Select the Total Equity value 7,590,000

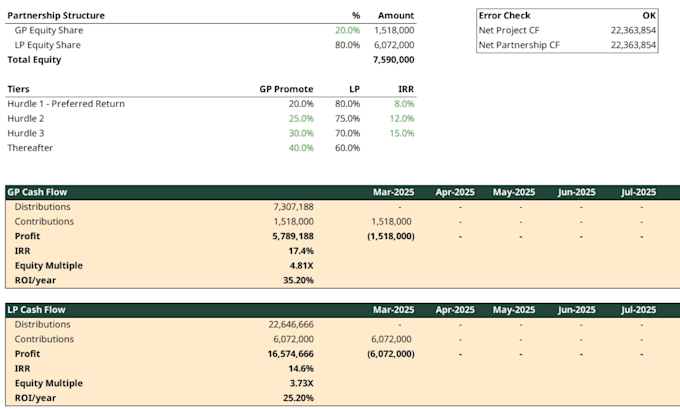[393, 60]
